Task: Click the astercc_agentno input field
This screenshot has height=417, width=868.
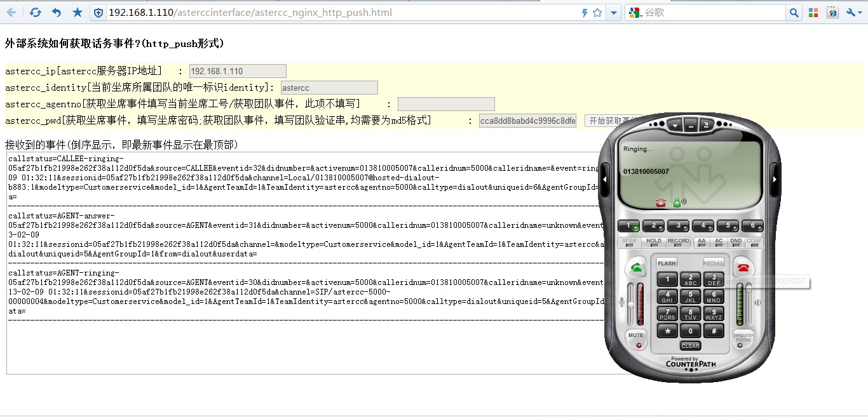Action: [x=446, y=104]
